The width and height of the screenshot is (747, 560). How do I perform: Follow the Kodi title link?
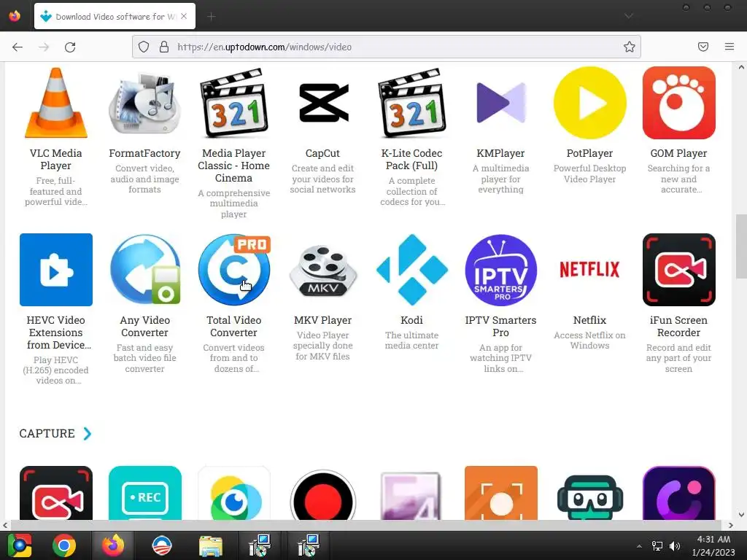pyautogui.click(x=411, y=320)
